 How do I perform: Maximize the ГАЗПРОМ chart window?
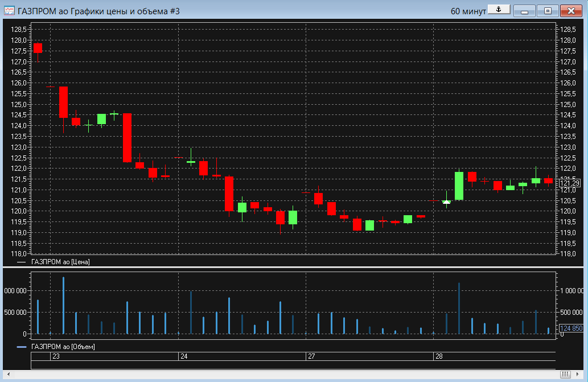click(548, 11)
